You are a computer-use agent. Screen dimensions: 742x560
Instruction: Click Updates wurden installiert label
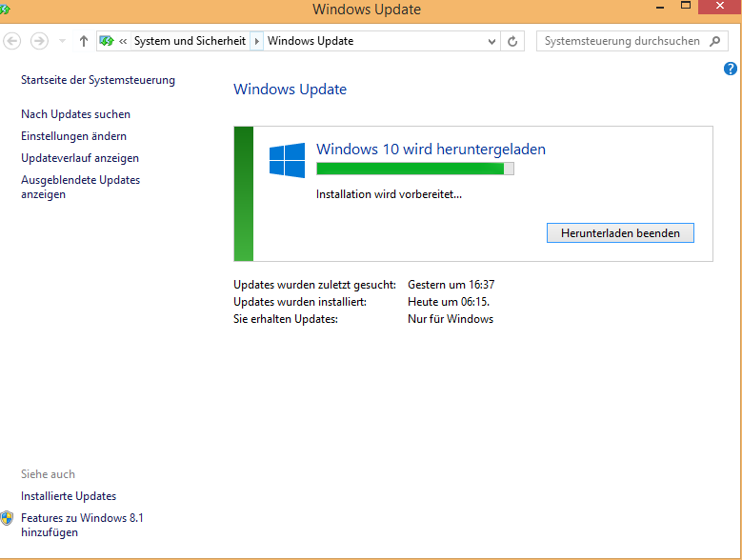pos(300,302)
